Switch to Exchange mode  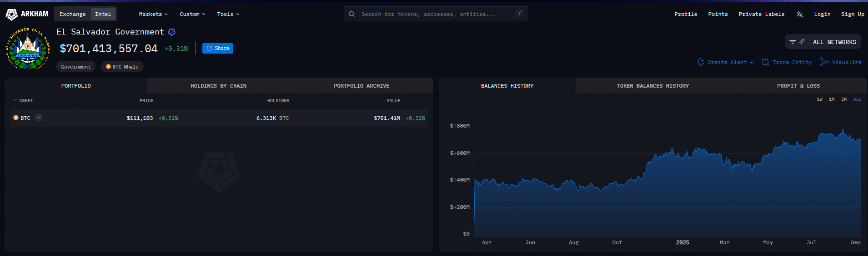pos(72,14)
